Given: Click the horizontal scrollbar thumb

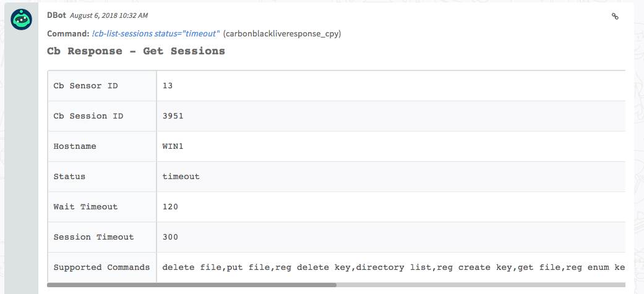Looking at the screenshot, I should [x=192, y=285].
